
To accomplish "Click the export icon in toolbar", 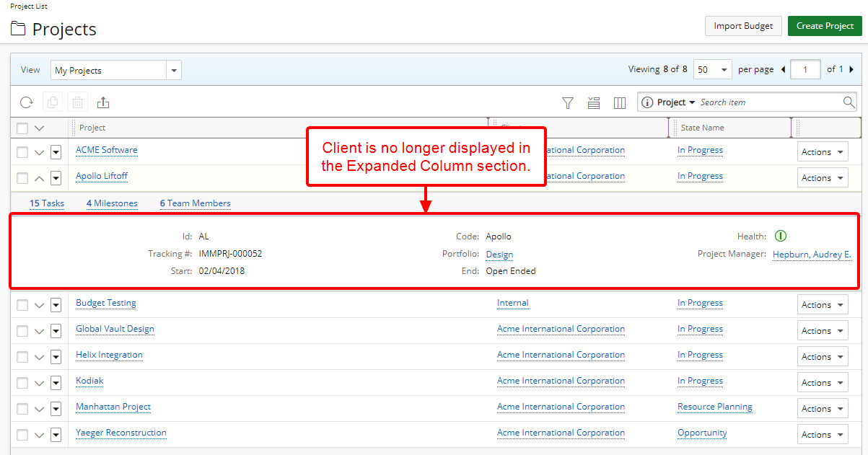I will coord(103,102).
